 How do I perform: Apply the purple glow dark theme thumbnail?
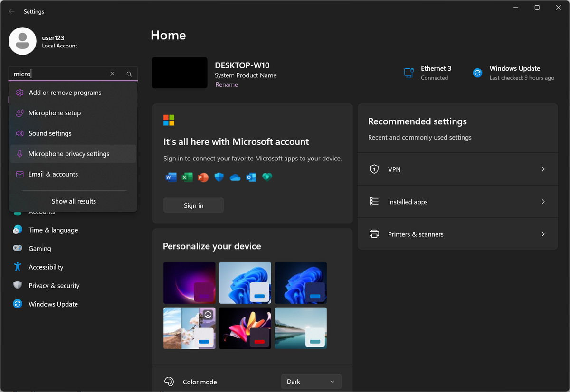(x=190, y=283)
